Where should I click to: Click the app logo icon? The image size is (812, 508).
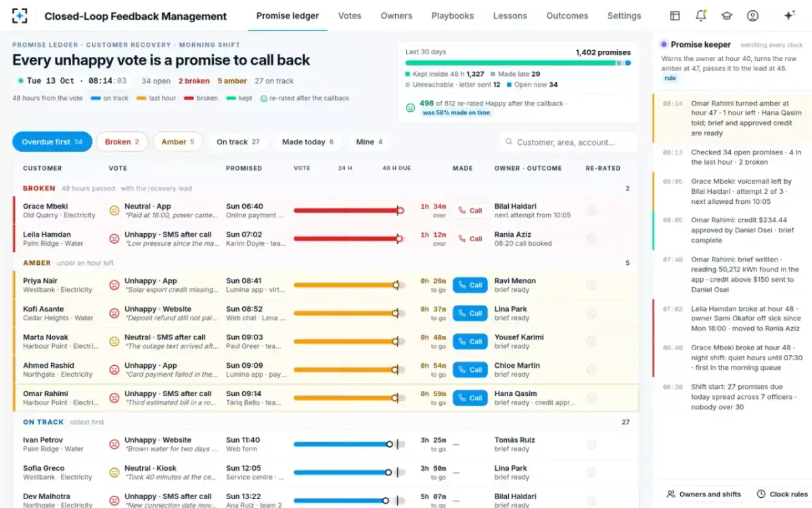point(20,16)
